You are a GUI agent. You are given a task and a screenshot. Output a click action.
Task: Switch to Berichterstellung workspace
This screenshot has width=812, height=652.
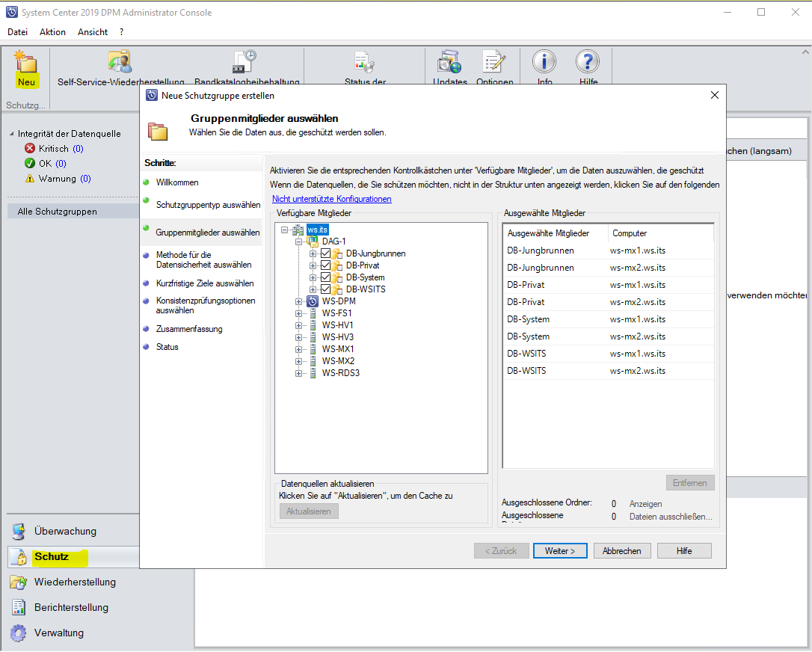click(x=71, y=607)
